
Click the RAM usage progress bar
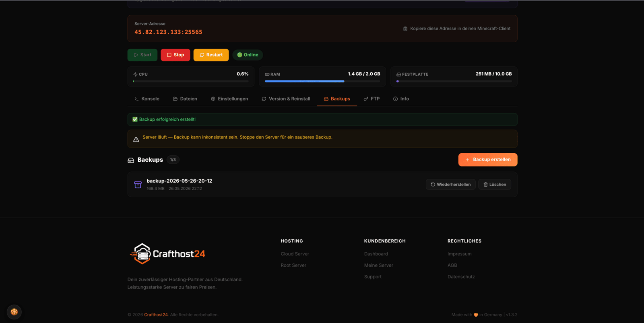coord(322,81)
